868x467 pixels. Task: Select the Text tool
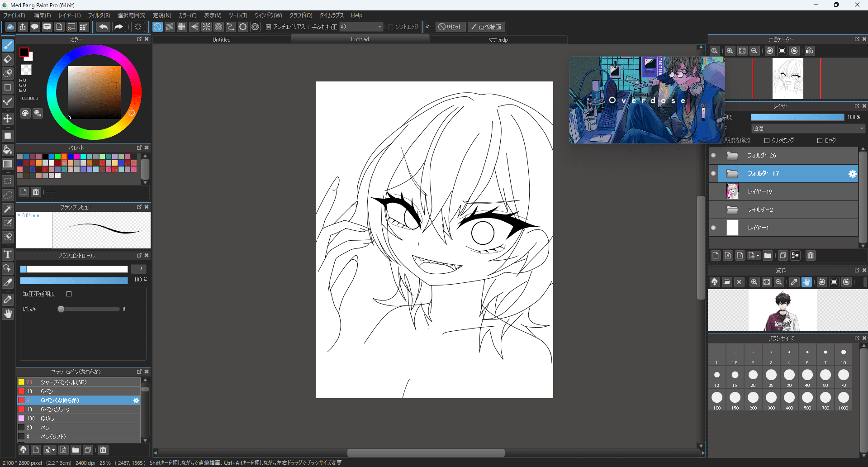click(8, 255)
